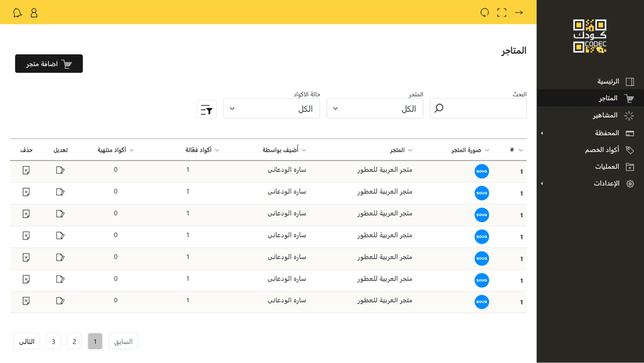Screen dimensions: 644x363
Task: Click the اضافة متجر button
Action: coord(49,64)
